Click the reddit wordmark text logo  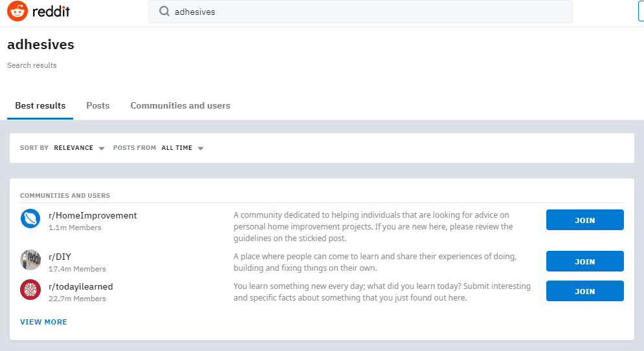click(x=51, y=12)
